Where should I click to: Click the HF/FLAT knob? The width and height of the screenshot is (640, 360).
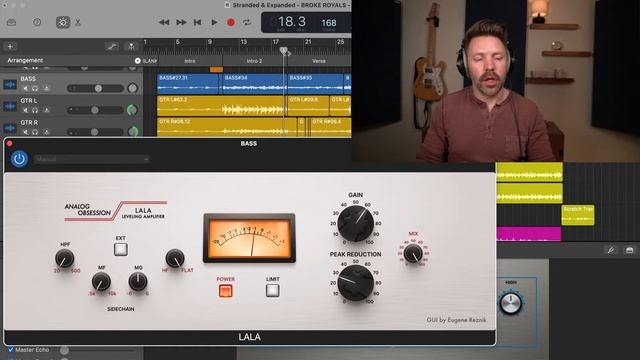point(175,258)
